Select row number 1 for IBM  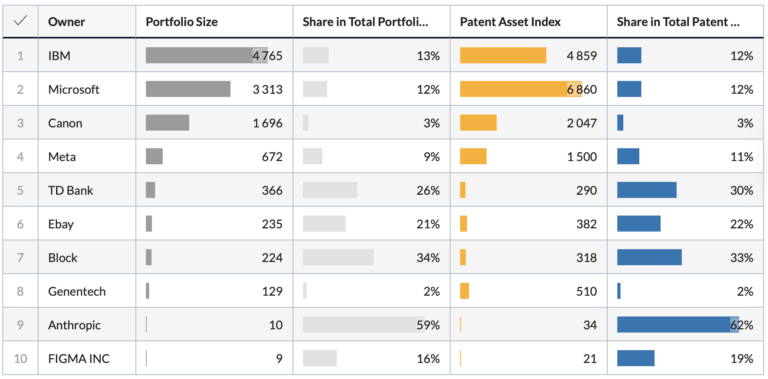tap(20, 56)
